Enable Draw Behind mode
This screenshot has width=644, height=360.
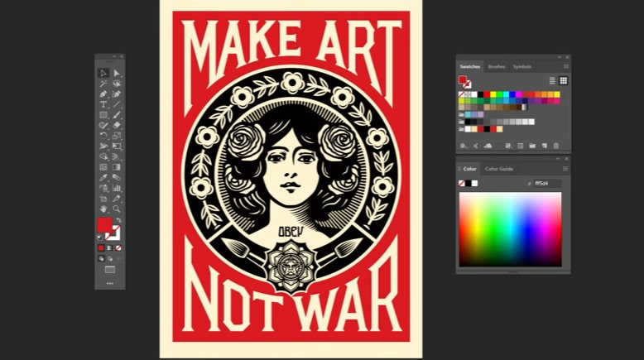pos(109,258)
